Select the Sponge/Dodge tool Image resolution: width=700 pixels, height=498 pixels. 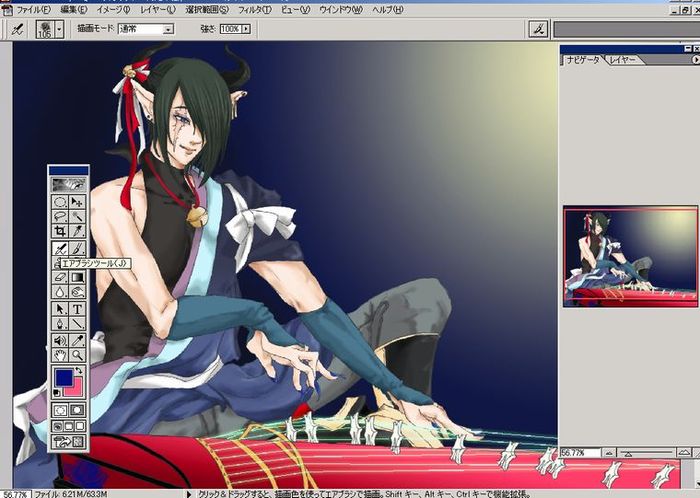click(x=77, y=292)
